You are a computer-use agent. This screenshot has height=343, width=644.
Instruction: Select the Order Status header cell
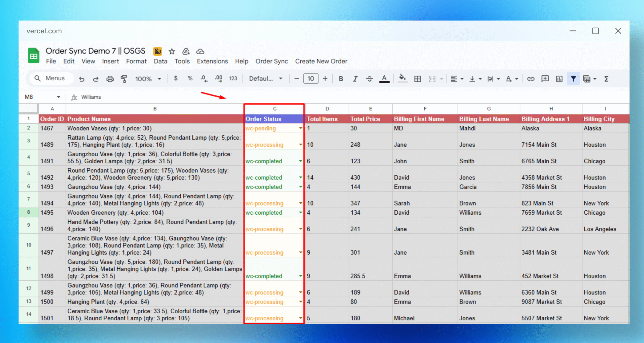(274, 119)
